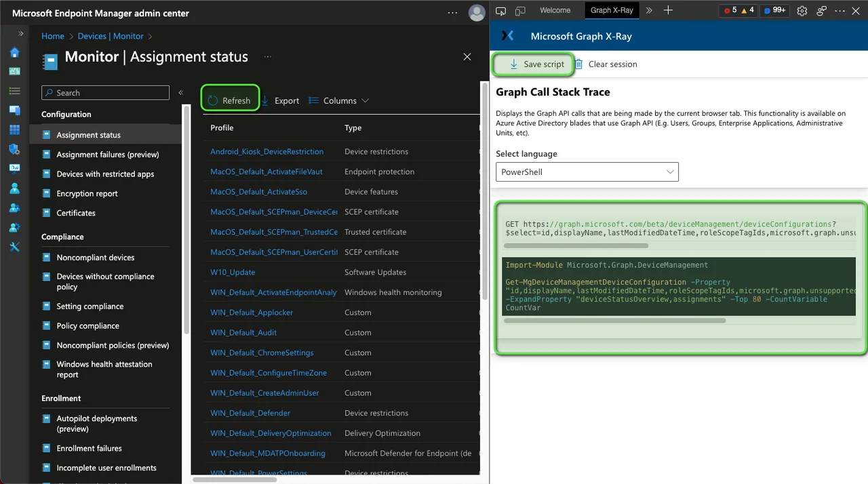Image resolution: width=868 pixels, height=484 pixels.
Task: Open Troubleshooting tools icon
Action: click(14, 247)
